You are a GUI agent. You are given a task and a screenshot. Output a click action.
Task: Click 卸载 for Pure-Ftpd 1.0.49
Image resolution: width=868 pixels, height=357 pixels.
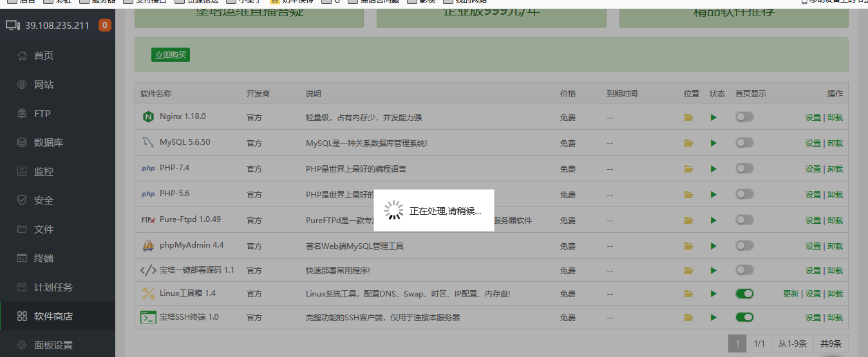pos(835,221)
